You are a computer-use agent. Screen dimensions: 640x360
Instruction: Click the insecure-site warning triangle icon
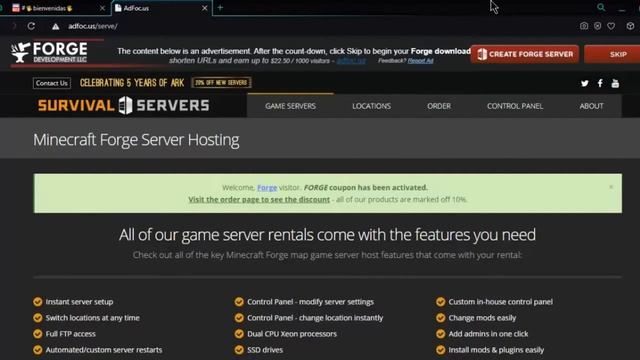56,27
